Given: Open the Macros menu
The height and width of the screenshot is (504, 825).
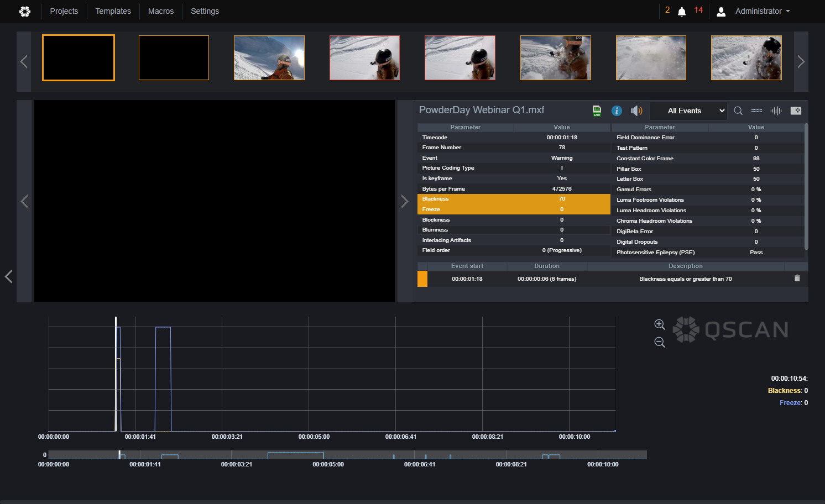Looking at the screenshot, I should tap(161, 11).
